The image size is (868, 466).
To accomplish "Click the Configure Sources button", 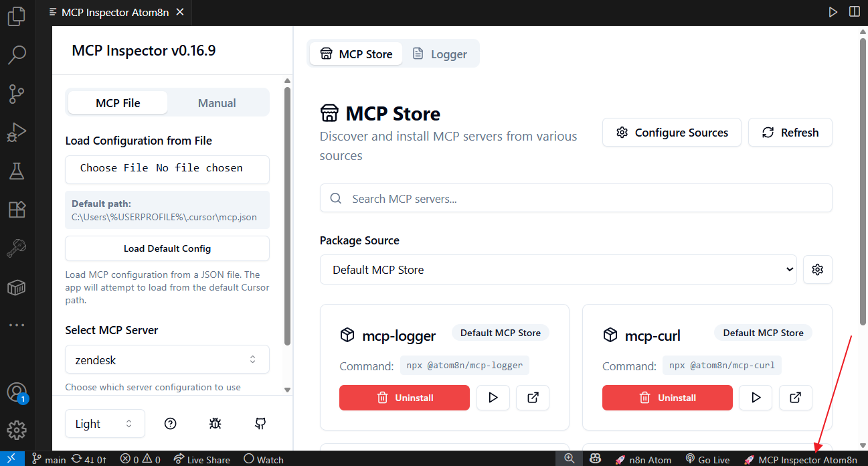I will (672, 133).
